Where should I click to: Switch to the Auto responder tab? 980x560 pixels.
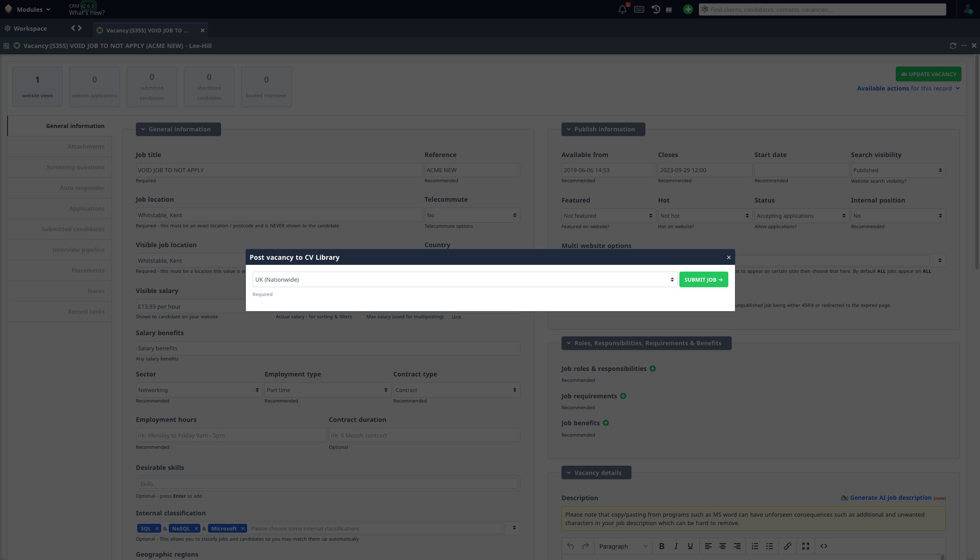coord(59,188)
